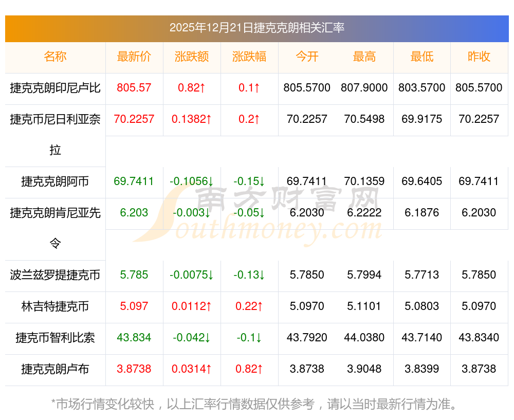Click the low value 803.5700
514x420 pixels.
[422, 88]
